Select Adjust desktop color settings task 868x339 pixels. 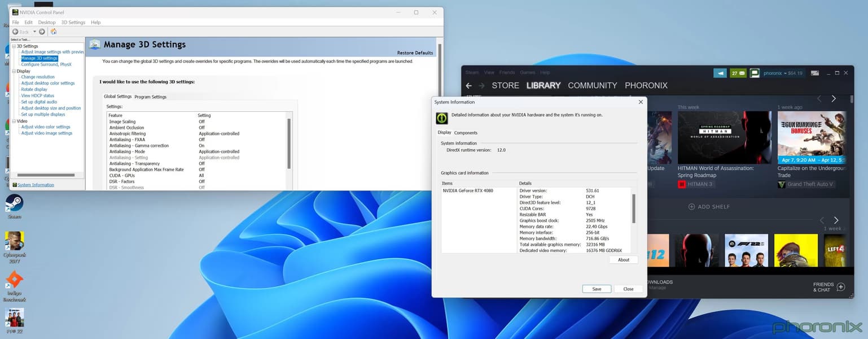48,83
